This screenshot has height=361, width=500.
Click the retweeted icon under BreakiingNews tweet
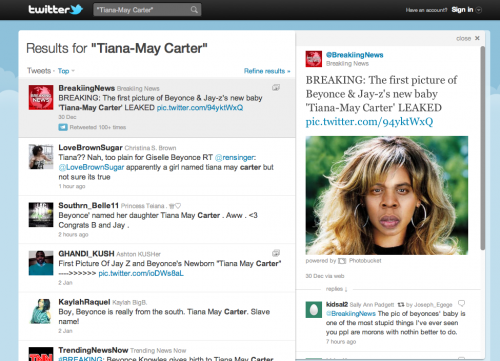(63, 127)
